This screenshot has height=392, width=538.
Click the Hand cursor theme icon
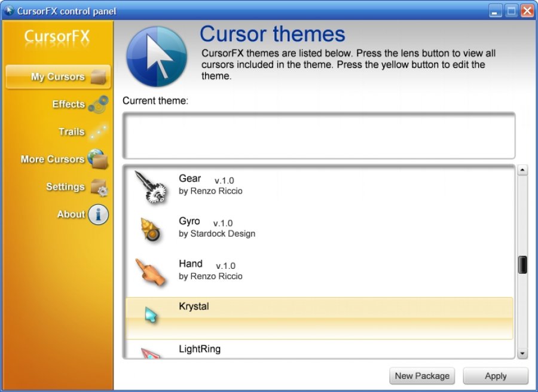[149, 272]
